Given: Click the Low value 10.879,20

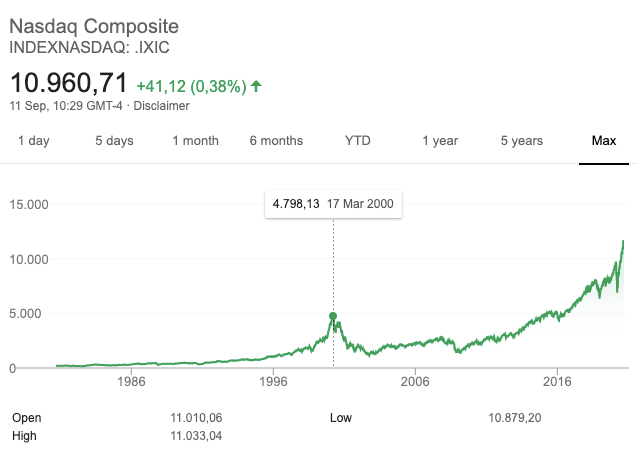Looking at the screenshot, I should [515, 418].
